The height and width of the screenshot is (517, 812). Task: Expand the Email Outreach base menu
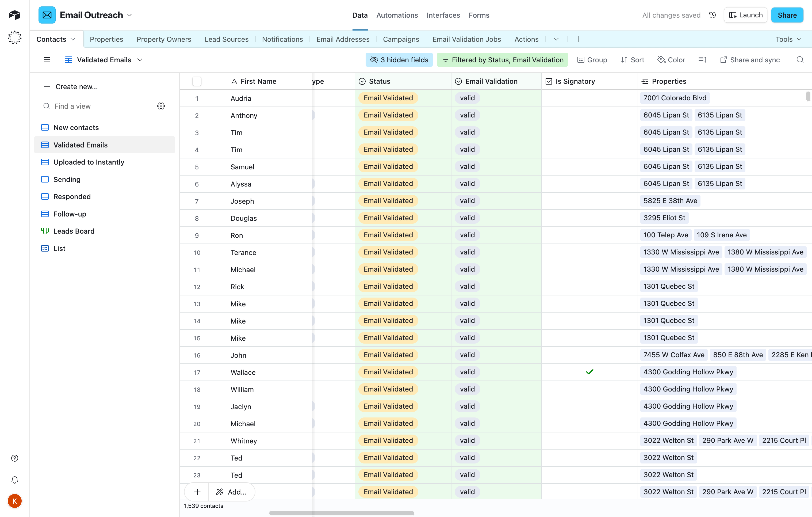[129, 15]
